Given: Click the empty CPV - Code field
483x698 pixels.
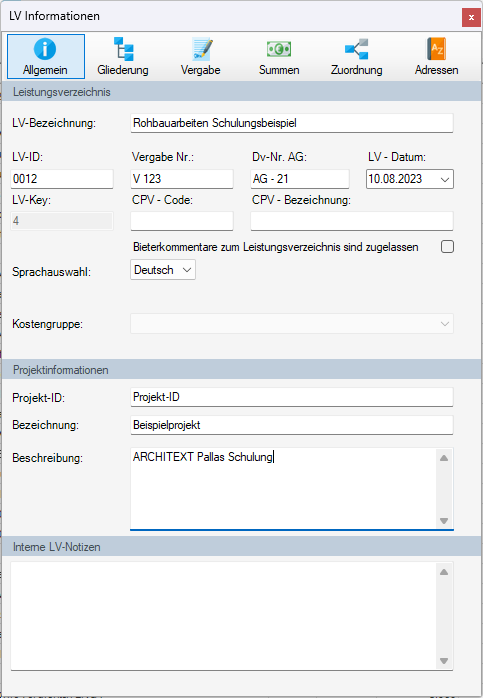Looking at the screenshot, I should pos(182,221).
